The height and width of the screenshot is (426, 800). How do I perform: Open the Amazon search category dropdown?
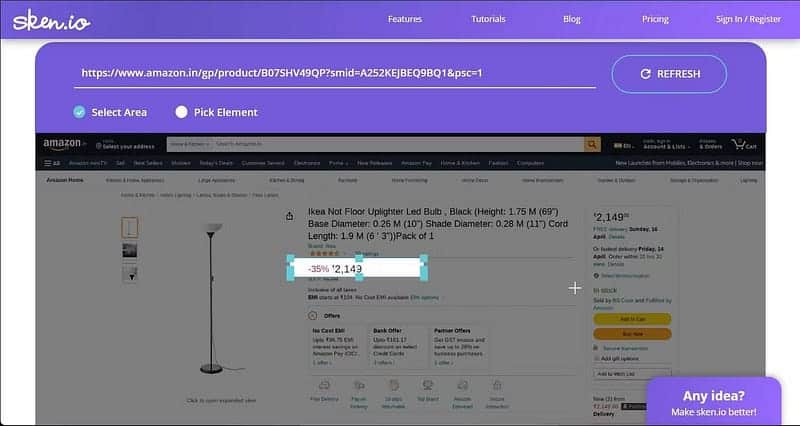190,144
